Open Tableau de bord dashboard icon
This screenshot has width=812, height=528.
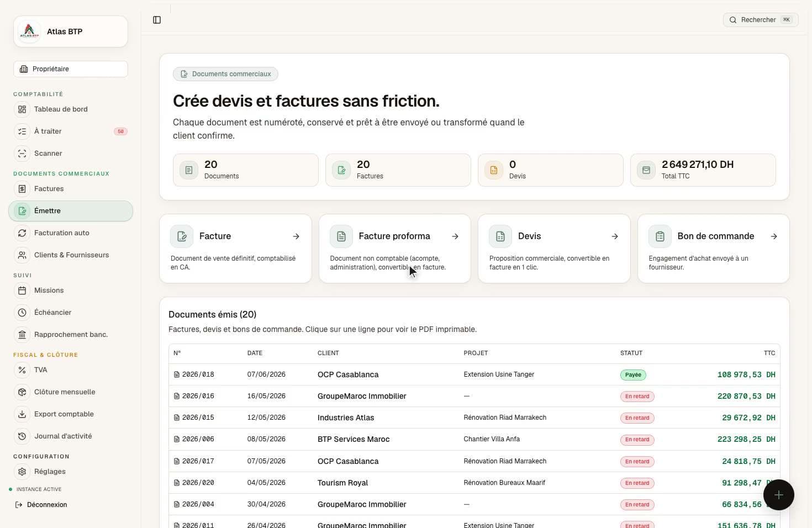[22, 109]
